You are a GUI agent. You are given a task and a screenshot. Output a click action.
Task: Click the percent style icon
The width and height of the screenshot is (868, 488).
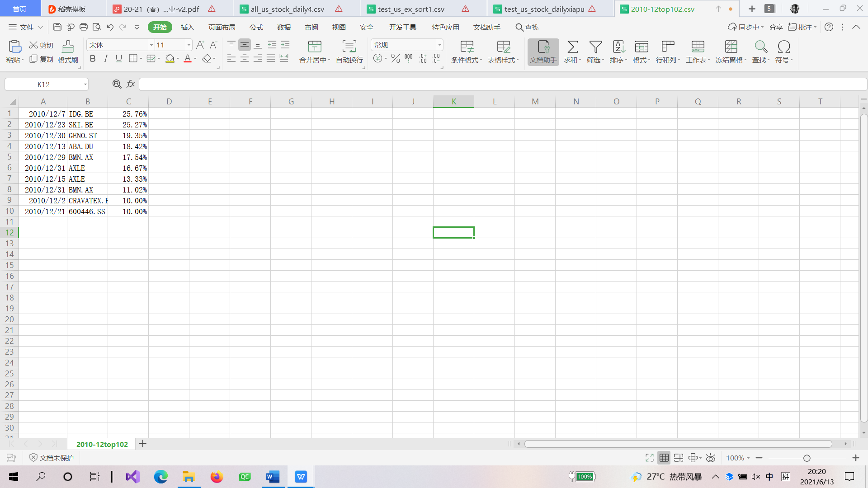tap(396, 58)
